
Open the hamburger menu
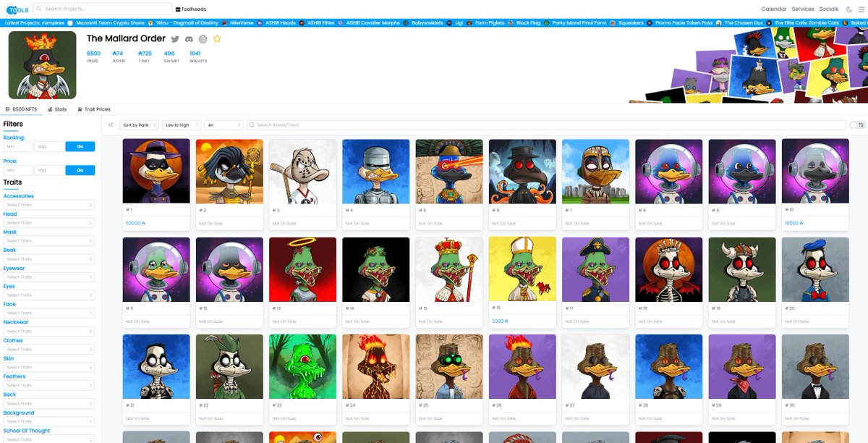point(860,9)
